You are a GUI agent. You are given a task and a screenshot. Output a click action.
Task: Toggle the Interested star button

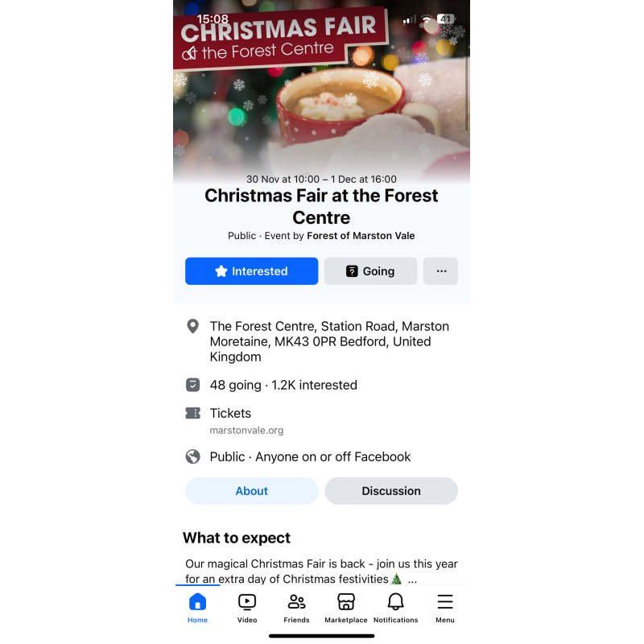[251, 271]
